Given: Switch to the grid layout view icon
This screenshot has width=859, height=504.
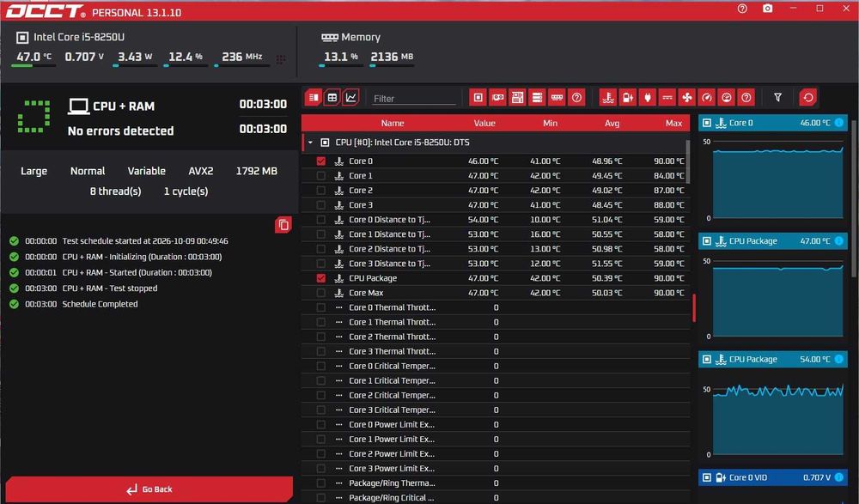Looking at the screenshot, I should tap(332, 98).
